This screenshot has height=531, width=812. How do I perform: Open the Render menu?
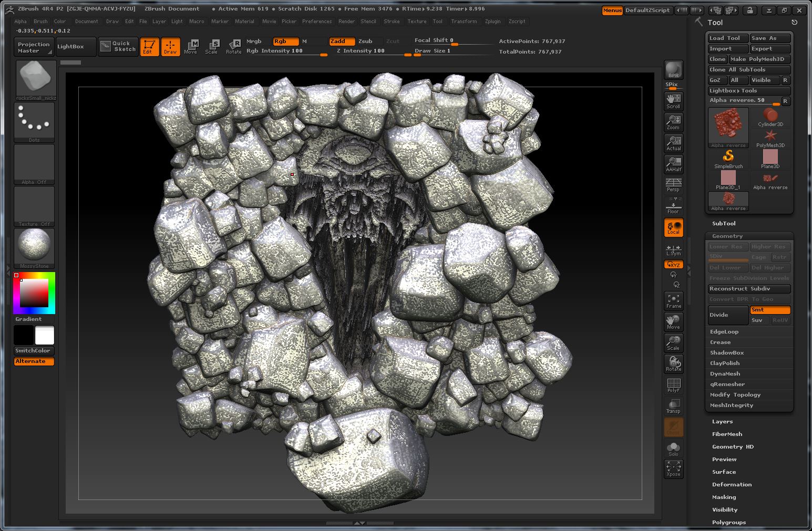tap(346, 22)
